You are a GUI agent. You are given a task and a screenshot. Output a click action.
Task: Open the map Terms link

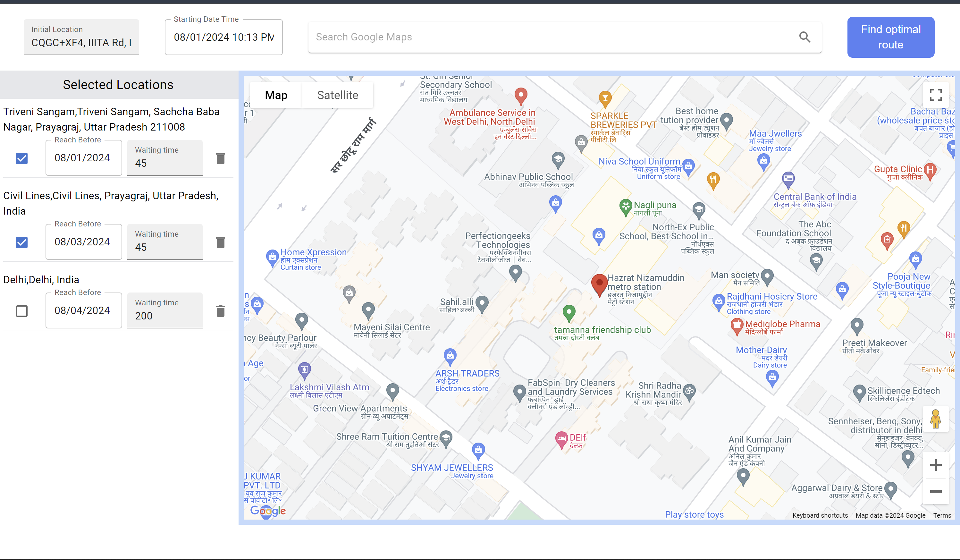[942, 515]
